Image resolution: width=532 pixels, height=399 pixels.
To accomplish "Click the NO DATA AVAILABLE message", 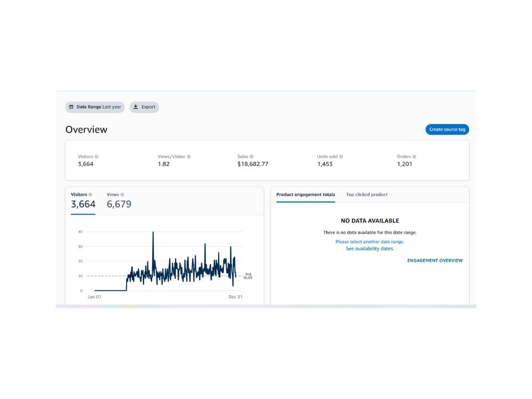I will [370, 221].
